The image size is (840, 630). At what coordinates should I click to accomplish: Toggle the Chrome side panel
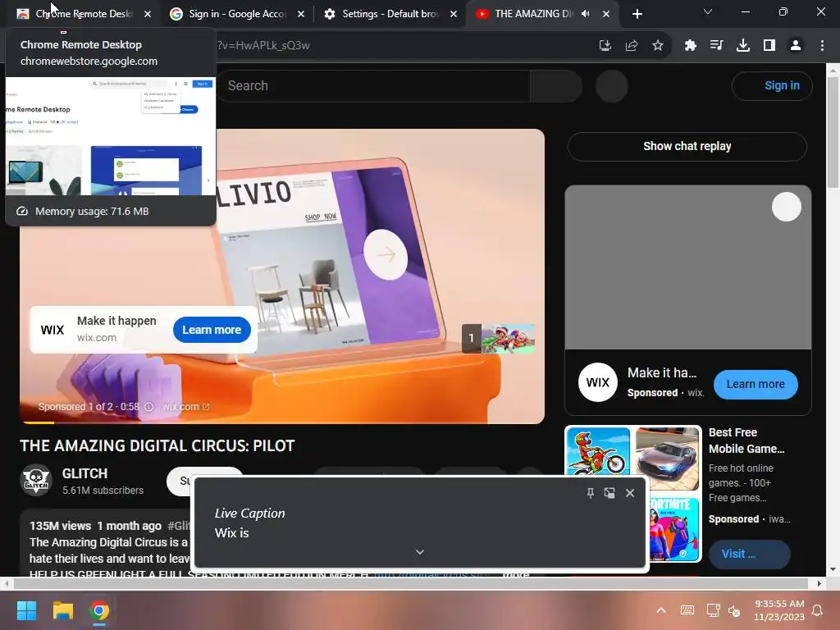coord(769,46)
